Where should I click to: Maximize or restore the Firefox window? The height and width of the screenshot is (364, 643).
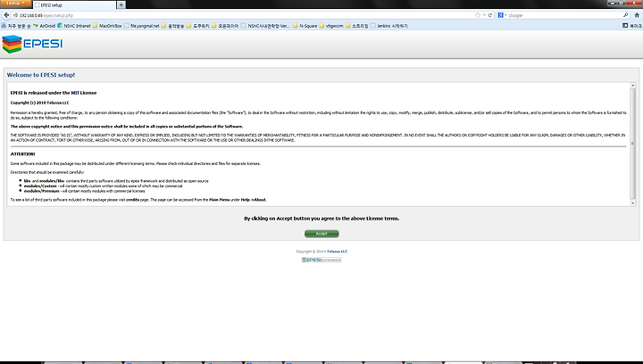pyautogui.click(x=622, y=3)
